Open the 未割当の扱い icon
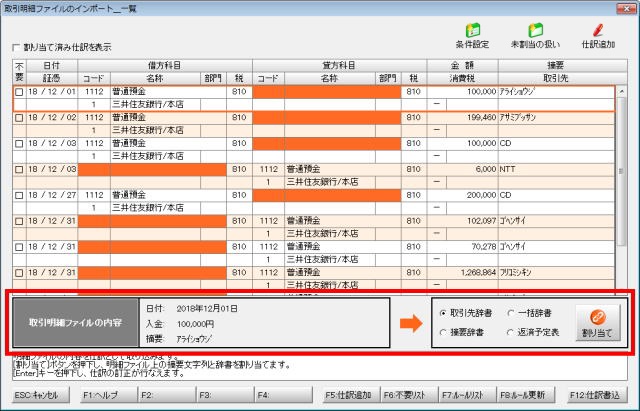This screenshot has height=411, width=640. point(536,36)
